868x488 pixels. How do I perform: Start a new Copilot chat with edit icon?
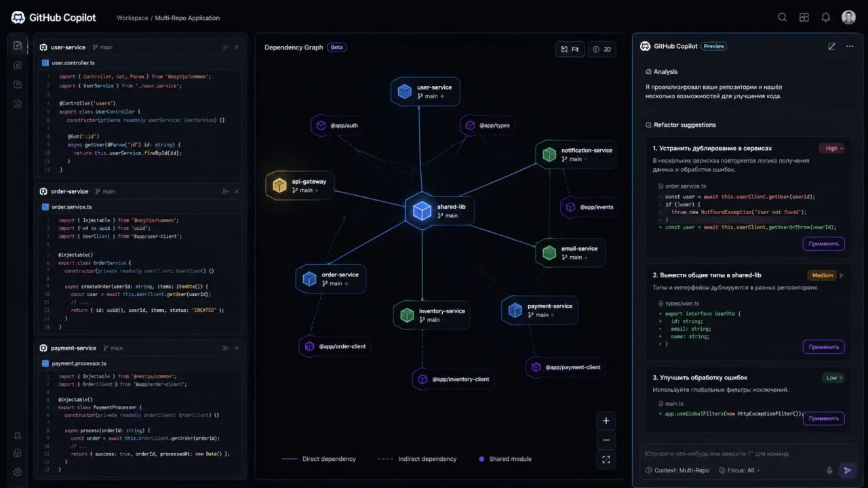[x=831, y=47]
